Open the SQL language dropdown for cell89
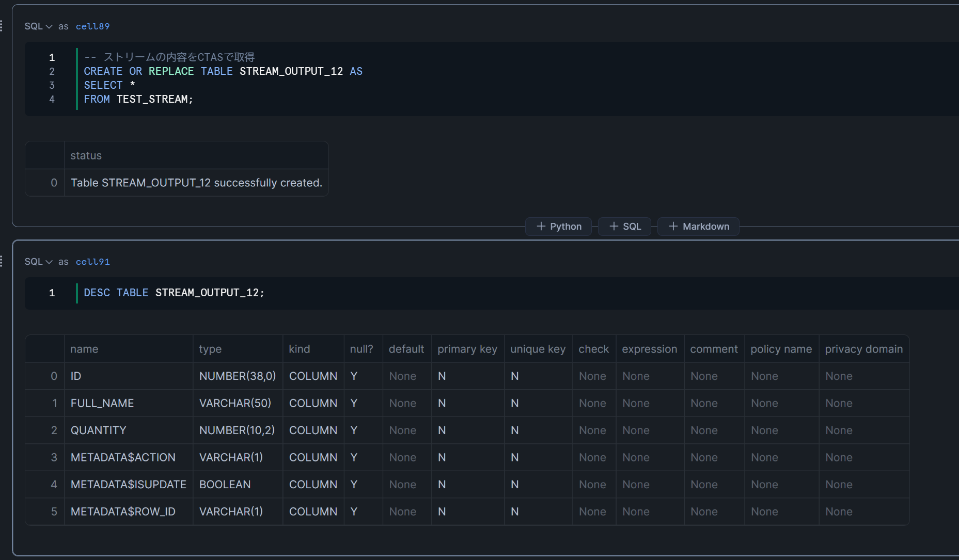The width and height of the screenshot is (959, 560). point(38,26)
